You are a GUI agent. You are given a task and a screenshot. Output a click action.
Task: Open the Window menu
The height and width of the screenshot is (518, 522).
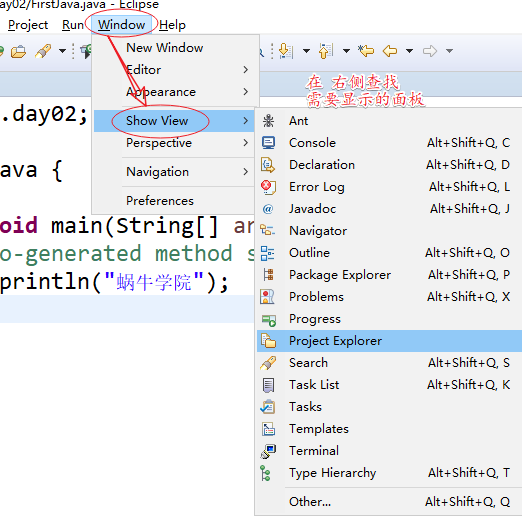tap(122, 25)
